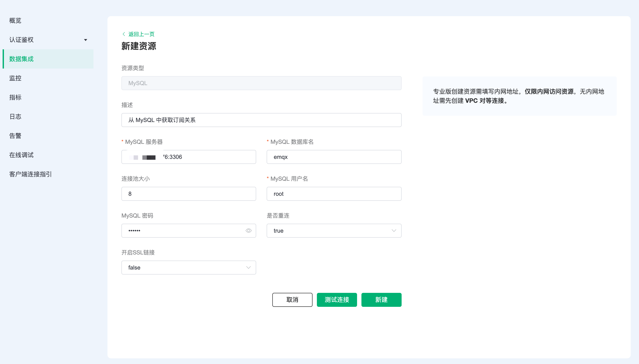Select 数据集成 menu item
639x364 pixels.
[22, 59]
